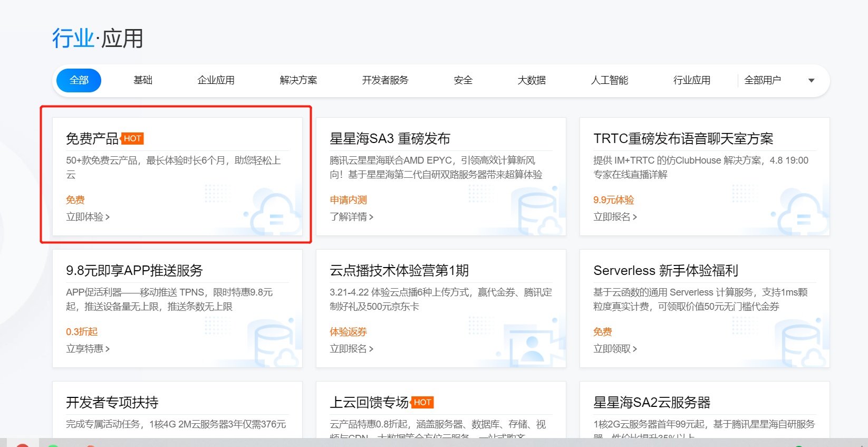Click 立即报名 in TRTC card

pyautogui.click(x=615, y=217)
